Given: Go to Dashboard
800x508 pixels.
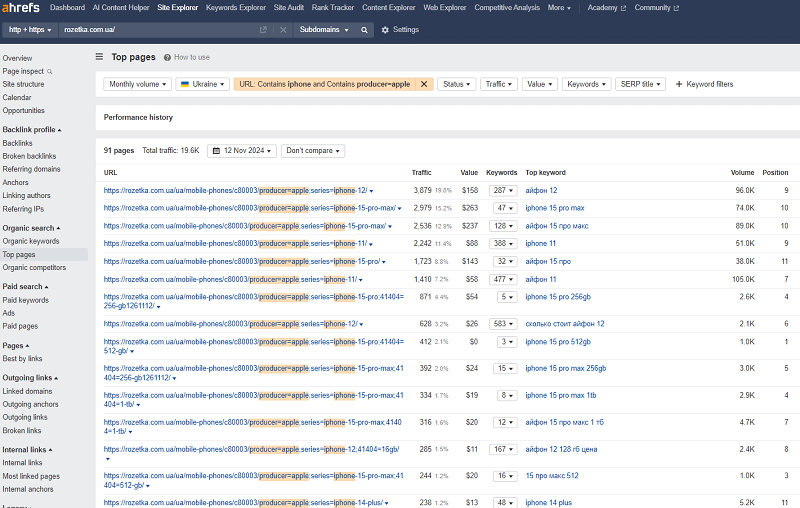Looking at the screenshot, I should coord(67,8).
